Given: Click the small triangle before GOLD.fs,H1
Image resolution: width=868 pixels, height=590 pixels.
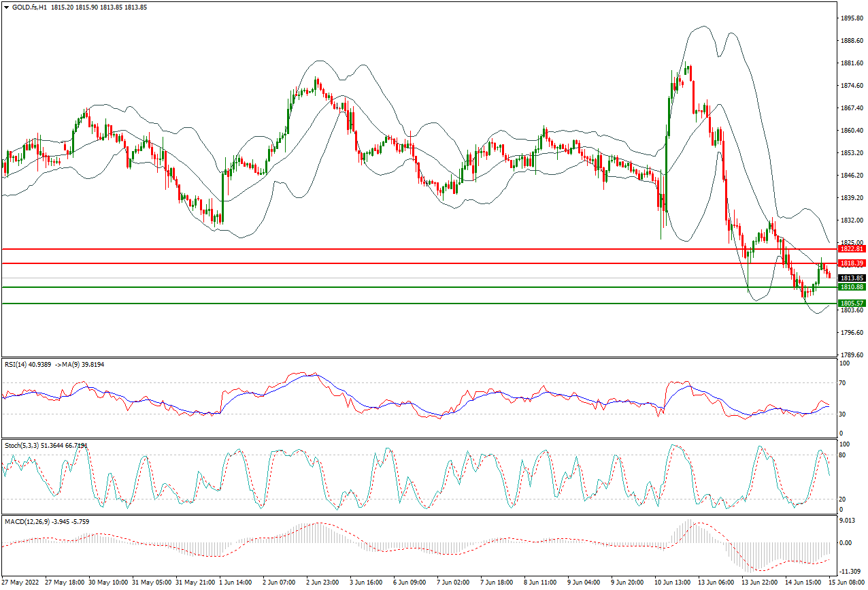Looking at the screenshot, I should pos(6,7).
